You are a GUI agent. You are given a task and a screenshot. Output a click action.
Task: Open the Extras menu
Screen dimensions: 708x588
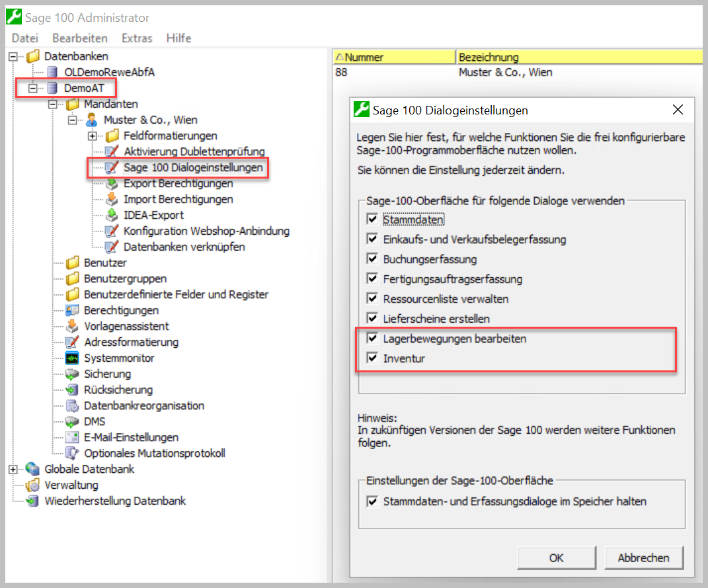click(x=137, y=38)
